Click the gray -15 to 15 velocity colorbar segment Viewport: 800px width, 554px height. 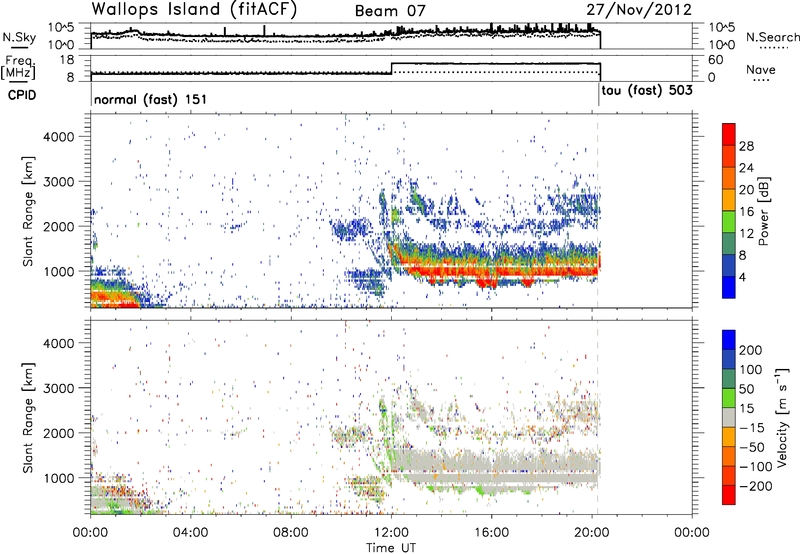729,417
